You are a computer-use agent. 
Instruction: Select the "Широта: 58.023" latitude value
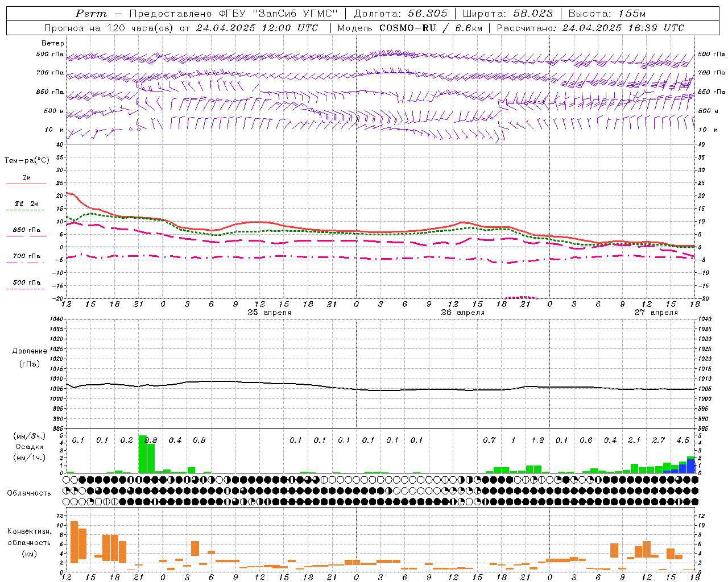(508, 14)
